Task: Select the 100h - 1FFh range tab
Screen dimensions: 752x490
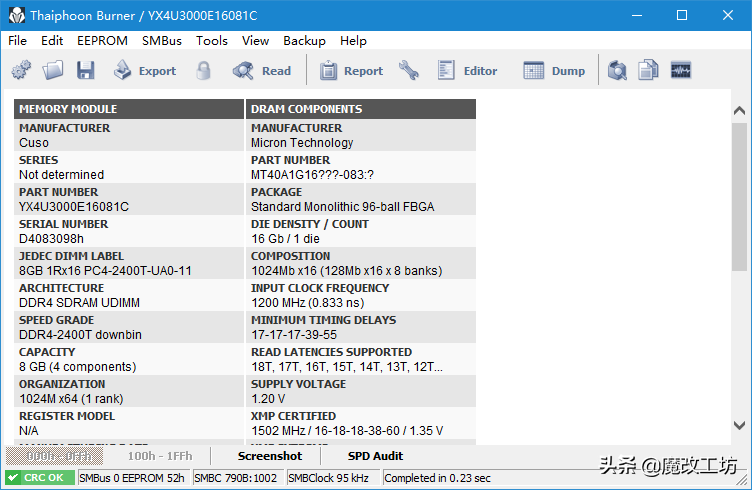Action: pos(160,456)
